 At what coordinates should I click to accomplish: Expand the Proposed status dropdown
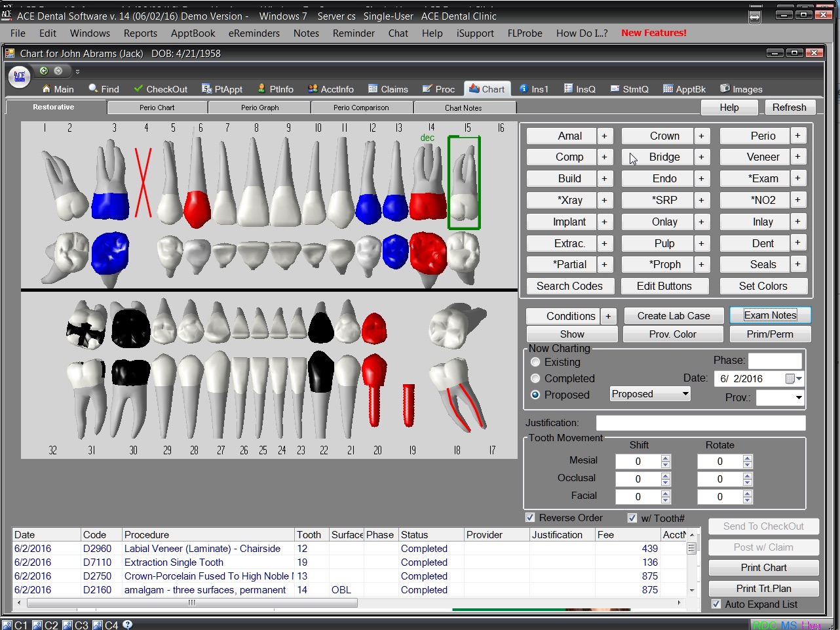click(685, 394)
